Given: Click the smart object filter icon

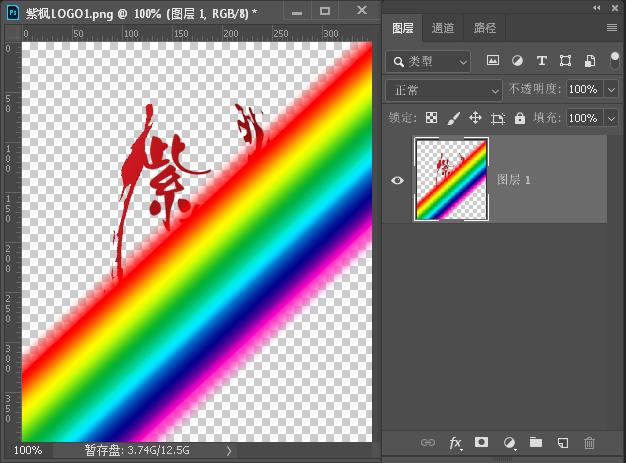Looking at the screenshot, I should (590, 61).
